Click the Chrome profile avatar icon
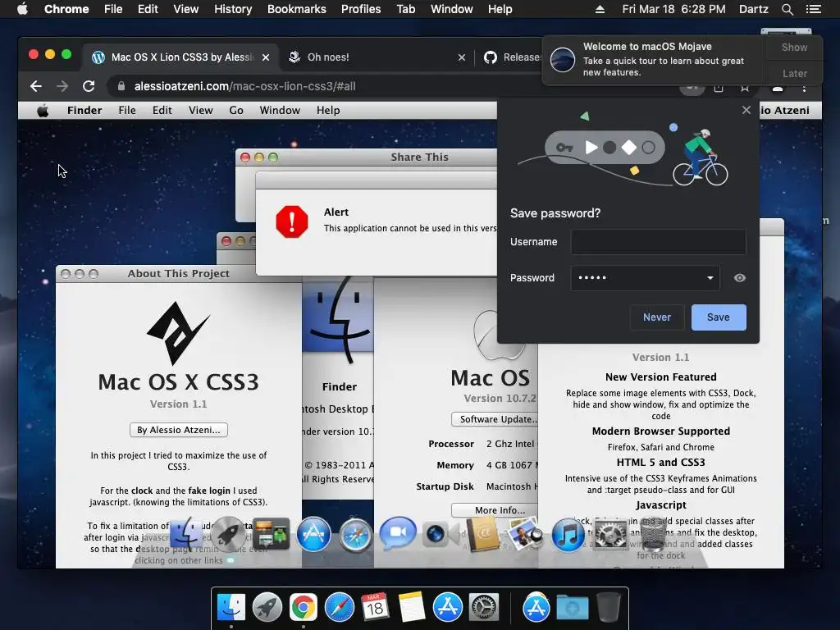The height and width of the screenshot is (630, 840). [778, 87]
